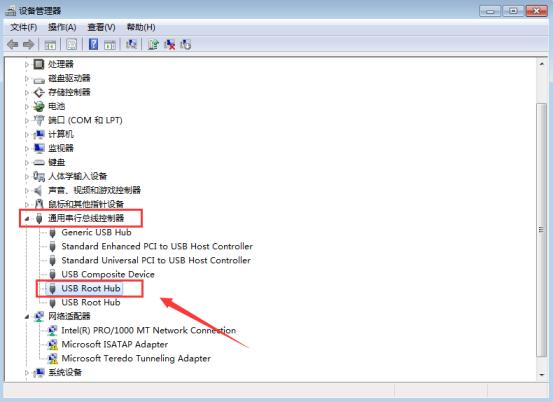Click the scrollbar down arrow

tap(541, 375)
